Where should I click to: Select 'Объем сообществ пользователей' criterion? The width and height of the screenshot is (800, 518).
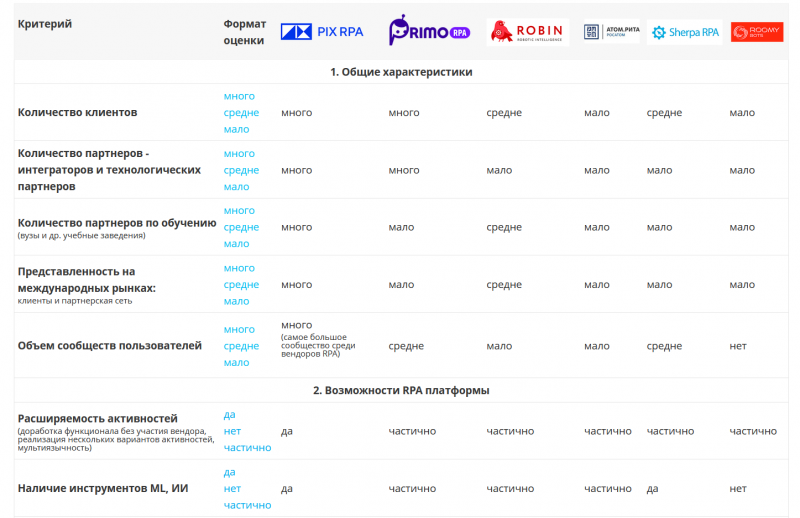pyautogui.click(x=110, y=346)
